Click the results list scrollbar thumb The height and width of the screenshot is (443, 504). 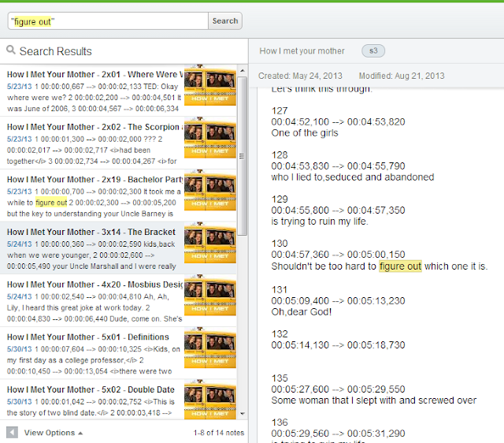pyautogui.click(x=243, y=156)
